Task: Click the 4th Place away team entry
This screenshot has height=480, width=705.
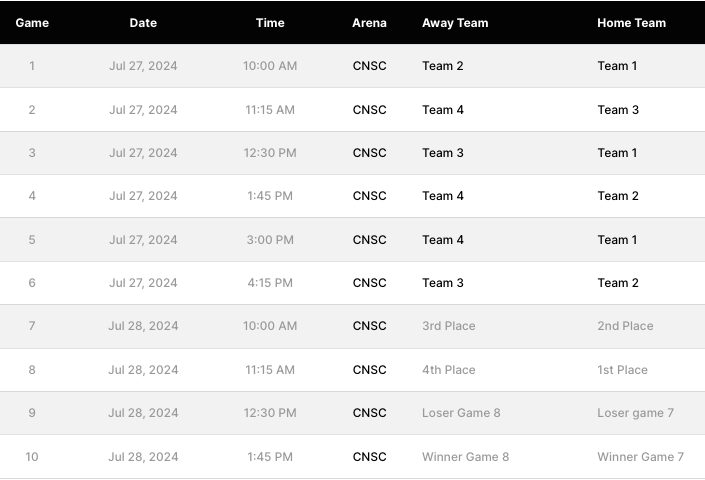Action: 449,370
